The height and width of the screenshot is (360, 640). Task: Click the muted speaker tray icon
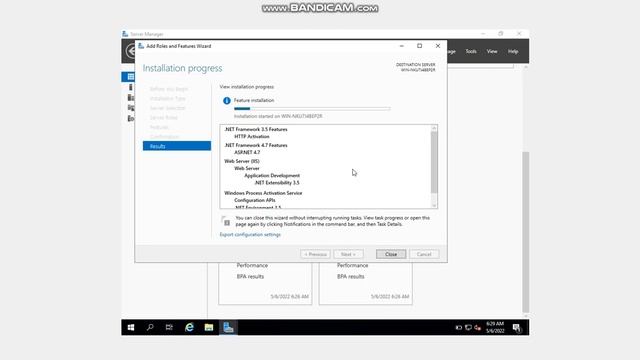point(477,327)
